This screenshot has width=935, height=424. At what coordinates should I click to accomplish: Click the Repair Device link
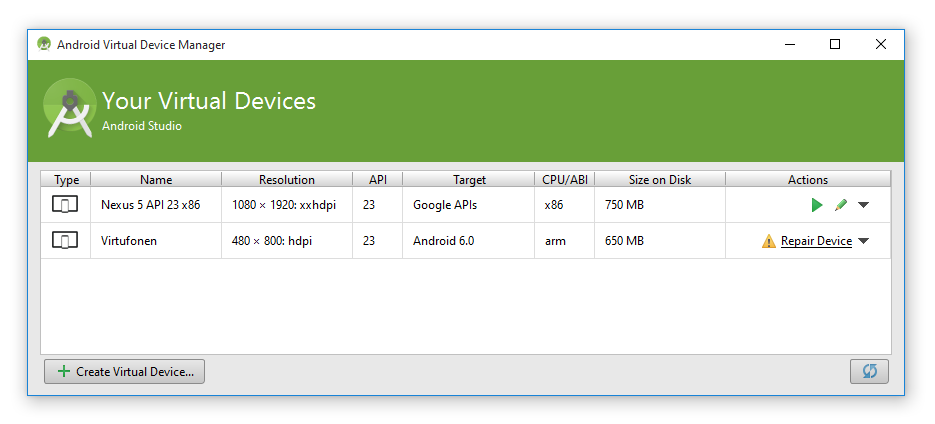pos(816,241)
